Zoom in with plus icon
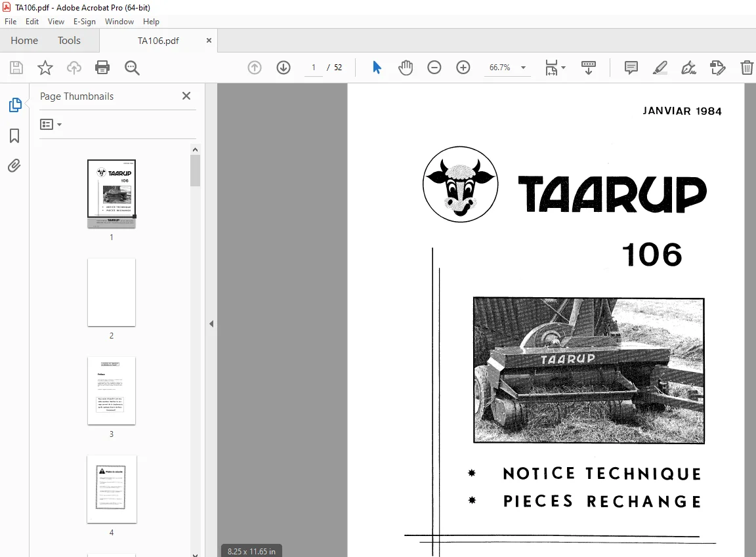The height and width of the screenshot is (557, 756). point(463,68)
